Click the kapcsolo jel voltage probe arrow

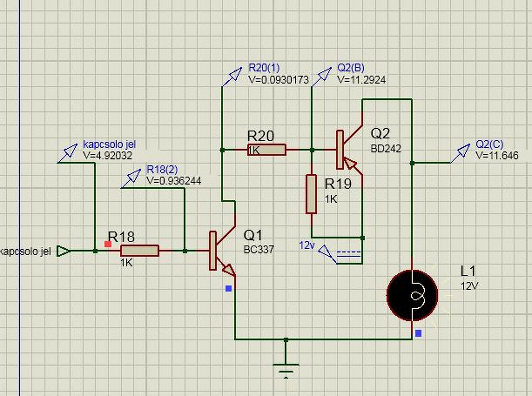coord(67,153)
